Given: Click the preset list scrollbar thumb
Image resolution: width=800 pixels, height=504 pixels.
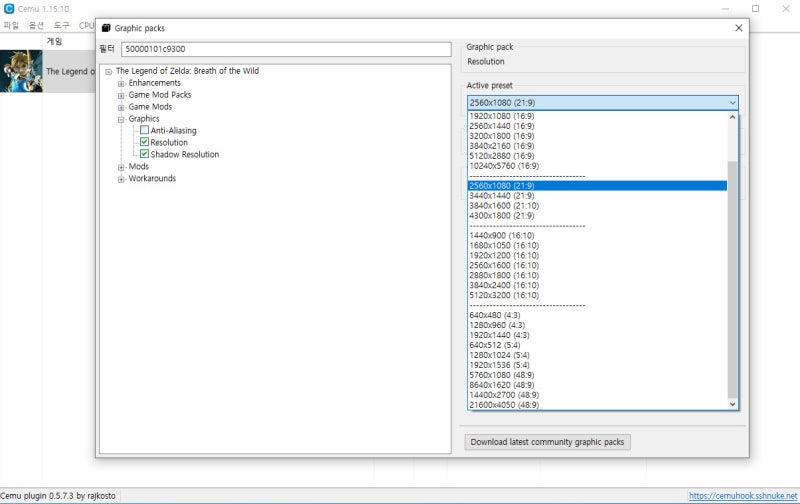Looking at the screenshot, I should click(x=733, y=280).
